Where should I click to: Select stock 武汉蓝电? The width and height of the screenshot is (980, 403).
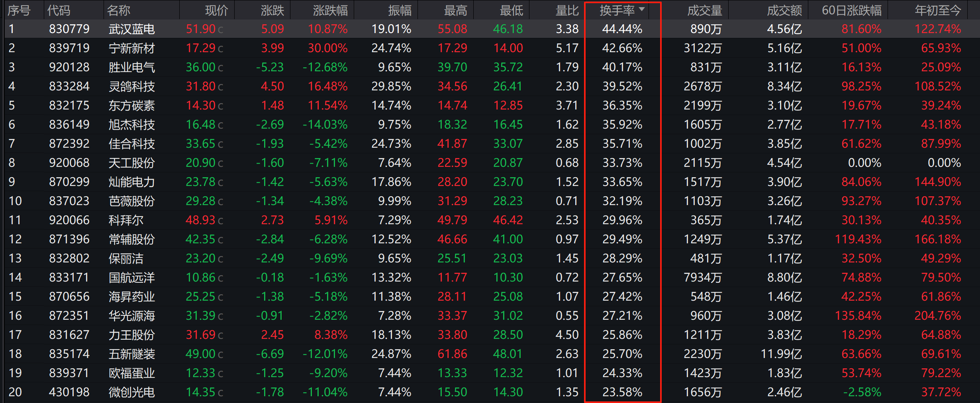132,29
